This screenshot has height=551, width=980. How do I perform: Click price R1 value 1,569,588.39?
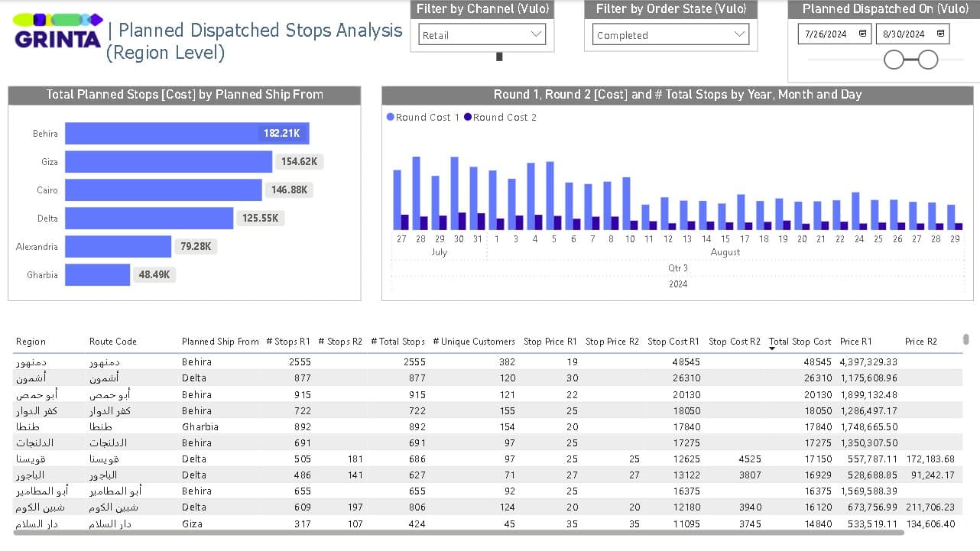(x=868, y=491)
